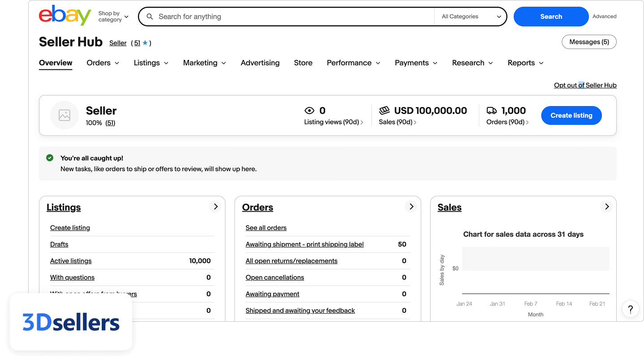The height and width of the screenshot is (362, 644).
Task: Open Sales (90d) details
Action: [398, 122]
